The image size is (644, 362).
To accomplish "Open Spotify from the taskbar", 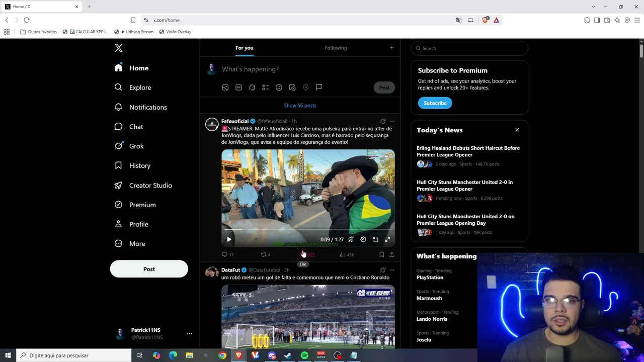I will tap(304, 355).
